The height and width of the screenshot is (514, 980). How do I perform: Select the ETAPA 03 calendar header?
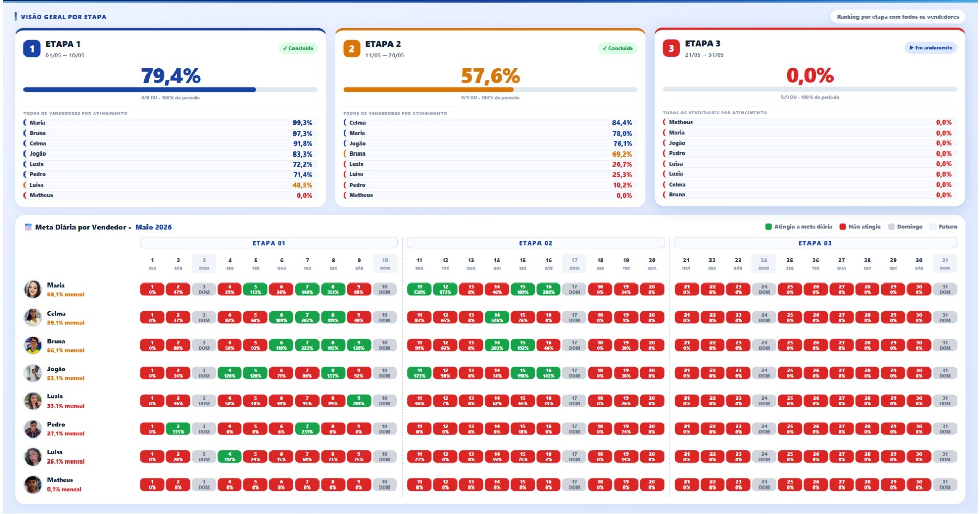(x=815, y=243)
